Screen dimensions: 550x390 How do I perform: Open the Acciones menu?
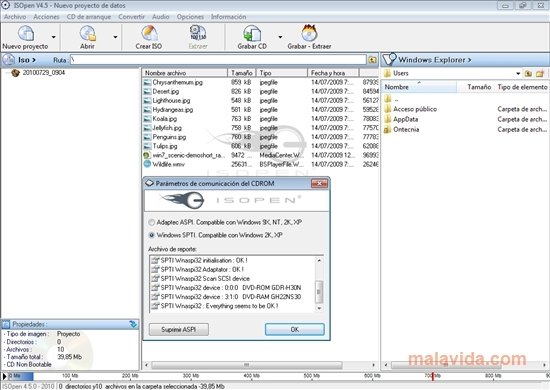pyautogui.click(x=46, y=17)
